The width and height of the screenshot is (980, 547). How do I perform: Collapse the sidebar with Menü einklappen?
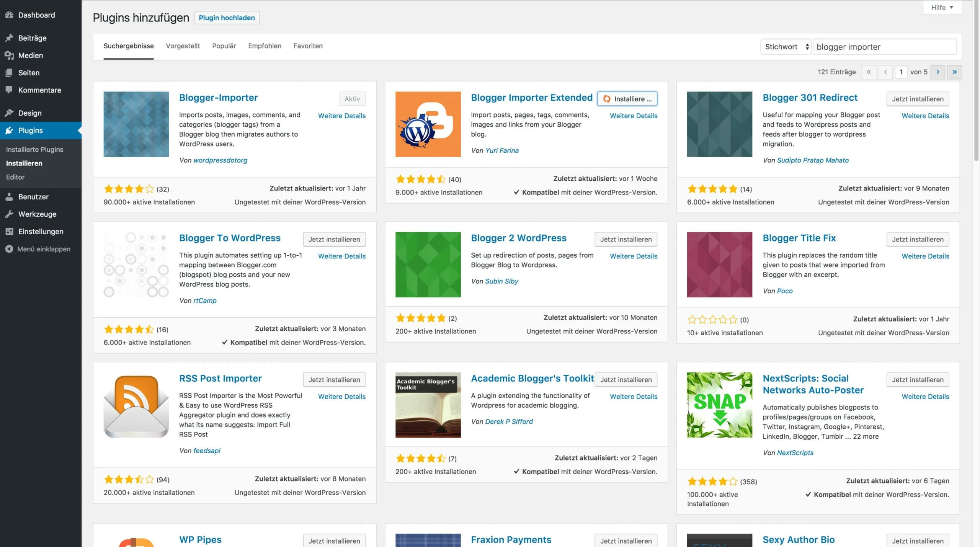tap(10, 249)
